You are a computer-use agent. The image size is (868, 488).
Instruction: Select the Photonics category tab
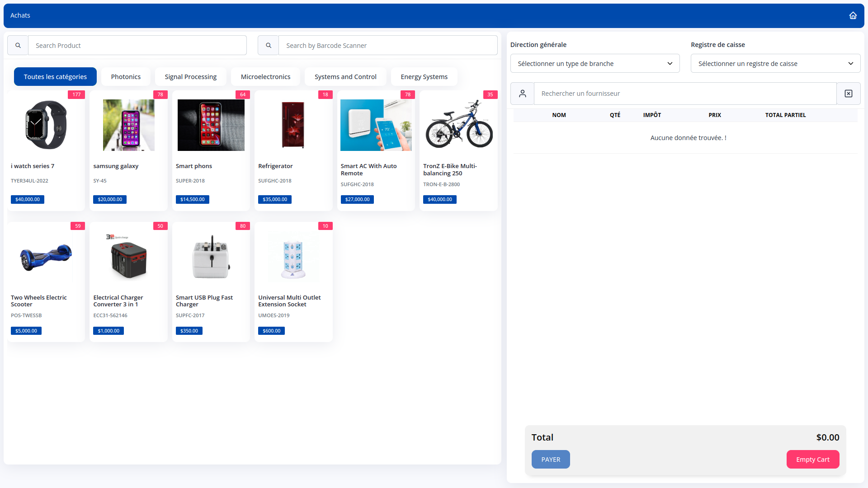click(126, 77)
